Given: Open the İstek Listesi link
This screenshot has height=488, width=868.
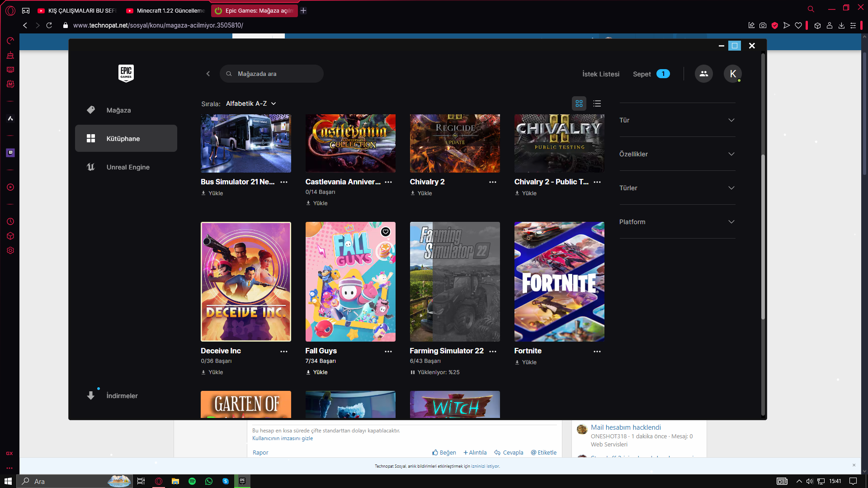Looking at the screenshot, I should tap(600, 74).
